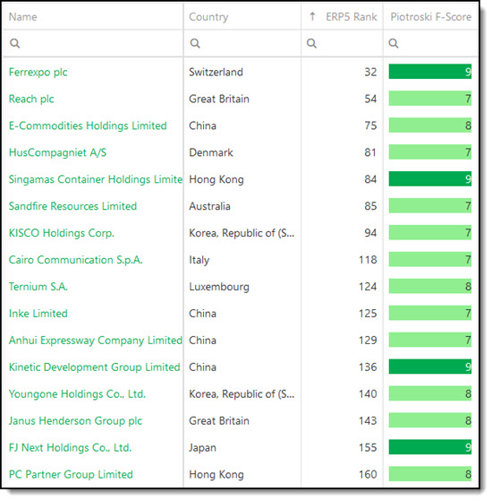Screen dimensions: 492x500
Task: Sort by the Name column header
Action: click(23, 17)
